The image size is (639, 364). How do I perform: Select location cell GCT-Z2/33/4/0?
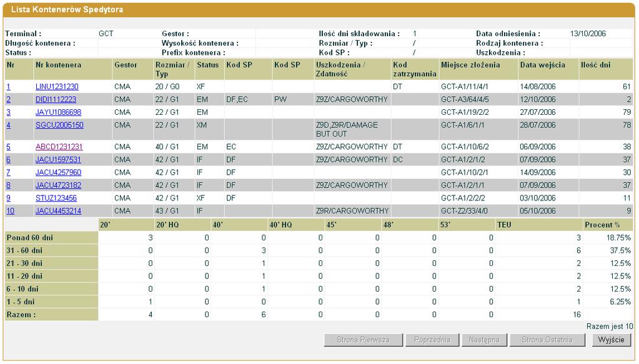tap(478, 211)
